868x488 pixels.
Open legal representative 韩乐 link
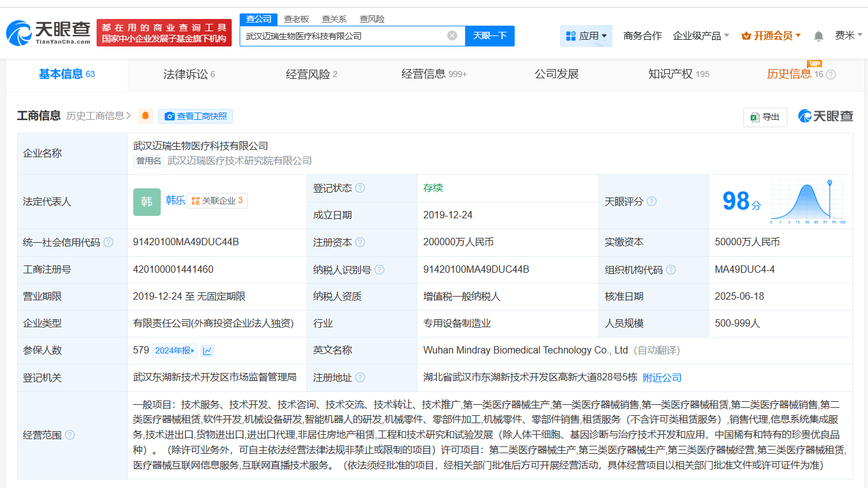click(x=175, y=200)
